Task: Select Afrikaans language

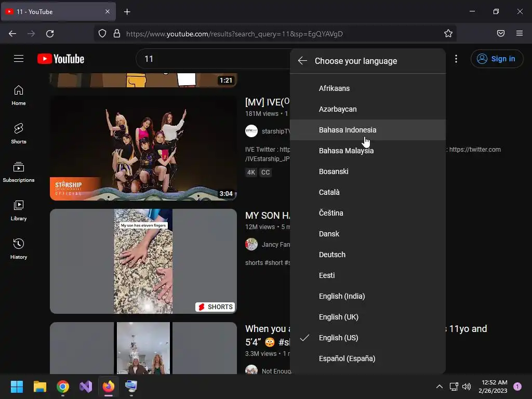Action: coord(367,88)
